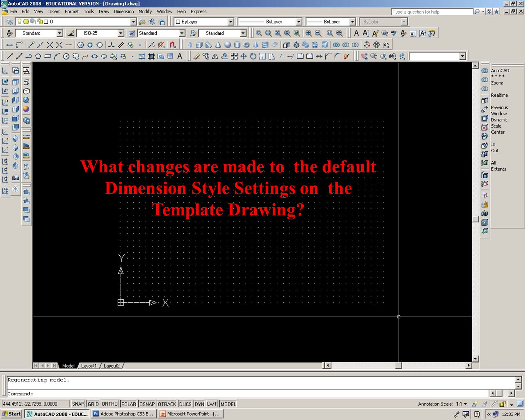525x420 pixels.
Task: Switch to Microsoft PowerPoint taskbar button
Action: 190,414
